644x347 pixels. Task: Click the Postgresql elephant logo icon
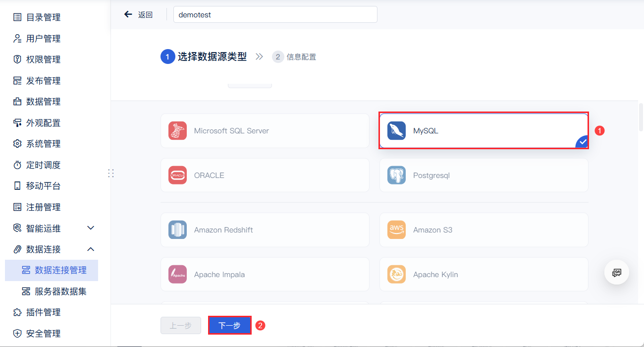396,175
